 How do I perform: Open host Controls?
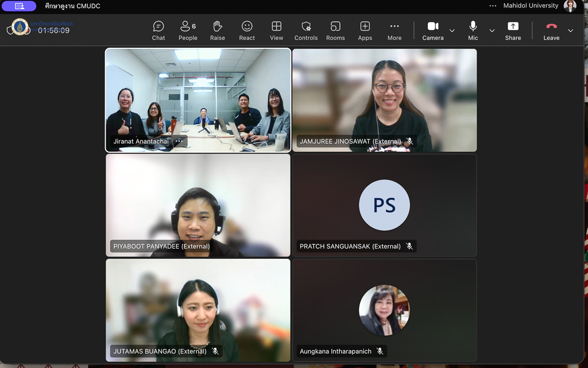click(x=306, y=30)
